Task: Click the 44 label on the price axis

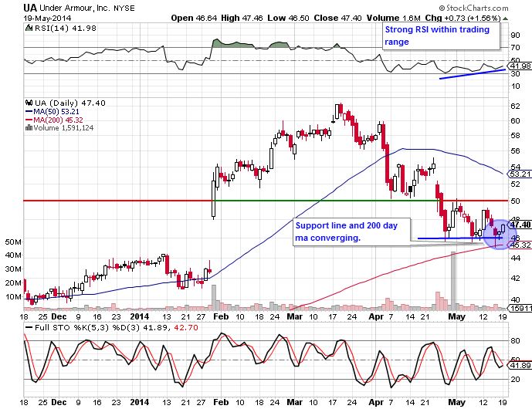Action: coord(515,259)
